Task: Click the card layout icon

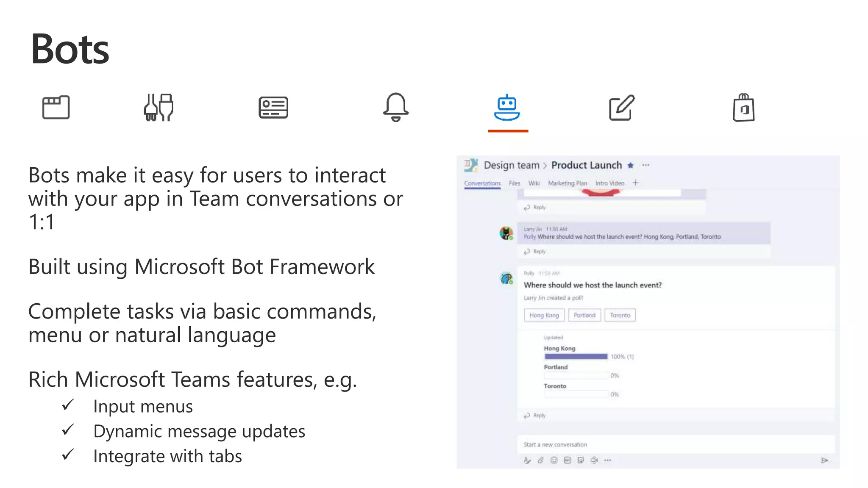Action: (x=273, y=107)
